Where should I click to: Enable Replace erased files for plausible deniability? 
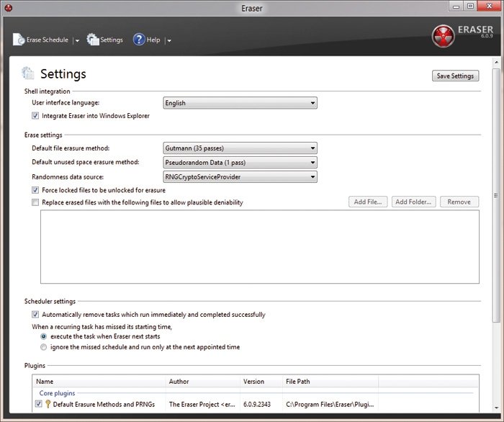point(35,202)
